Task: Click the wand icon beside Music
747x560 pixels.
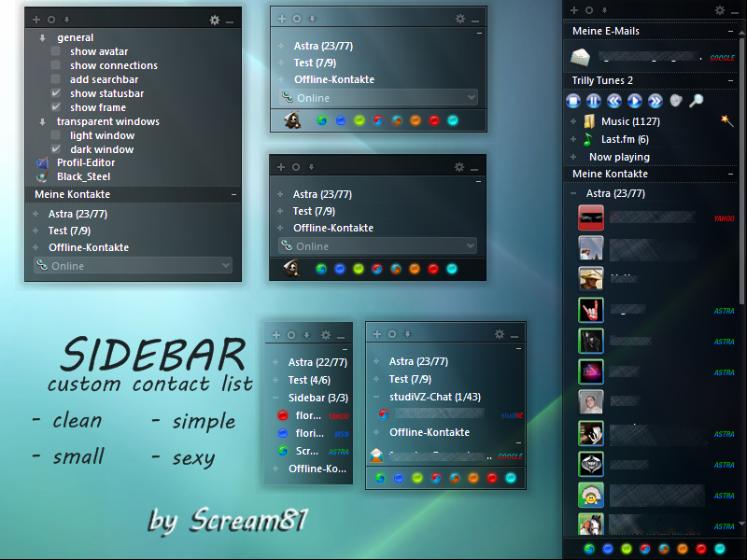Action: click(726, 120)
